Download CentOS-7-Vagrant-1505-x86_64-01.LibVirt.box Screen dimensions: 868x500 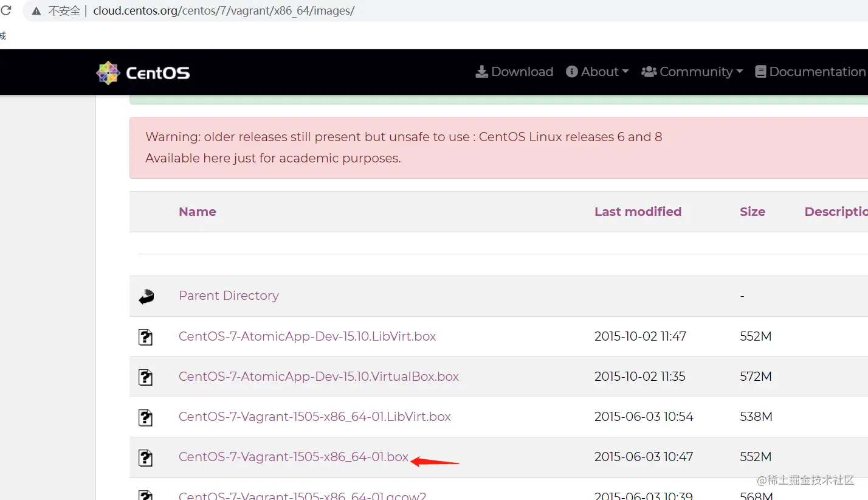315,417
